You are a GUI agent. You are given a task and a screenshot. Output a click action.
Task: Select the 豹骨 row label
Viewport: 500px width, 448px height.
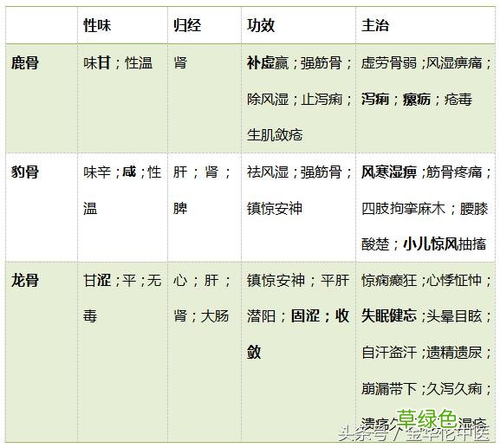tap(25, 172)
